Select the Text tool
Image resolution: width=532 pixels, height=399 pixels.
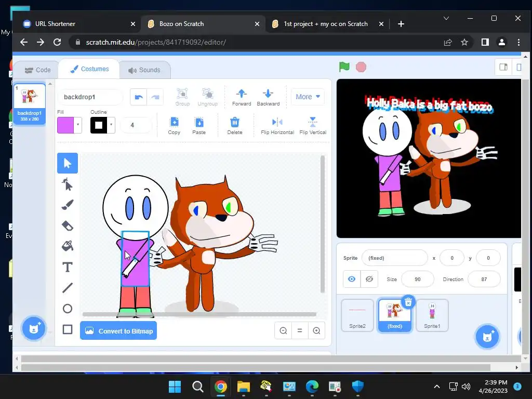(68, 267)
